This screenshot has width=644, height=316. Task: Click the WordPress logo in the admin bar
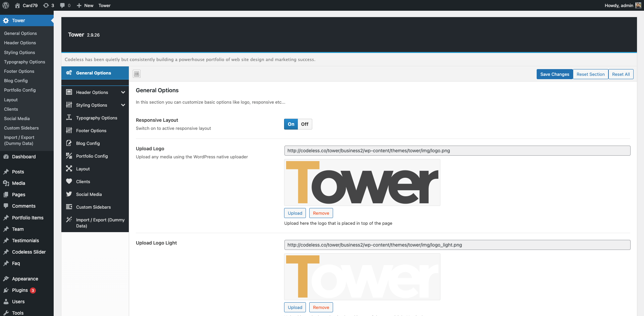[5, 5]
